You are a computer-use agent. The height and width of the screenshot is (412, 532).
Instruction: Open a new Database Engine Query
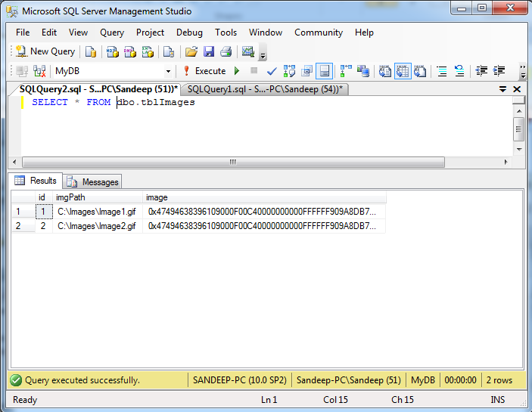coord(91,51)
